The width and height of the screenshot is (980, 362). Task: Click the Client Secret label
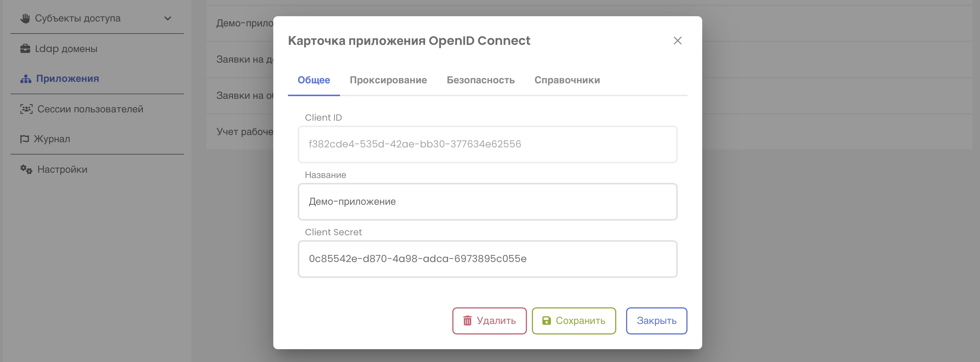333,232
